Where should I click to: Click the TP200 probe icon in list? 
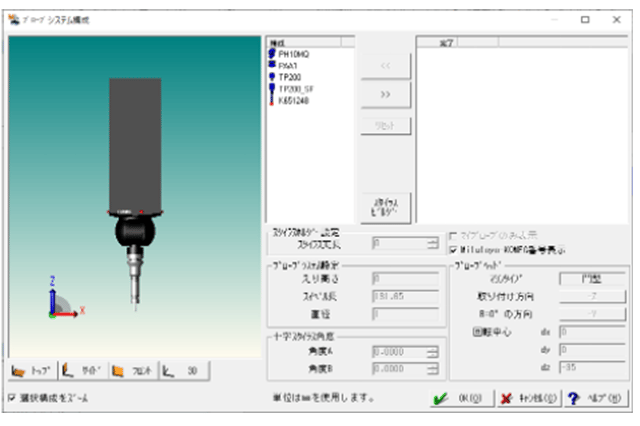[x=271, y=76]
